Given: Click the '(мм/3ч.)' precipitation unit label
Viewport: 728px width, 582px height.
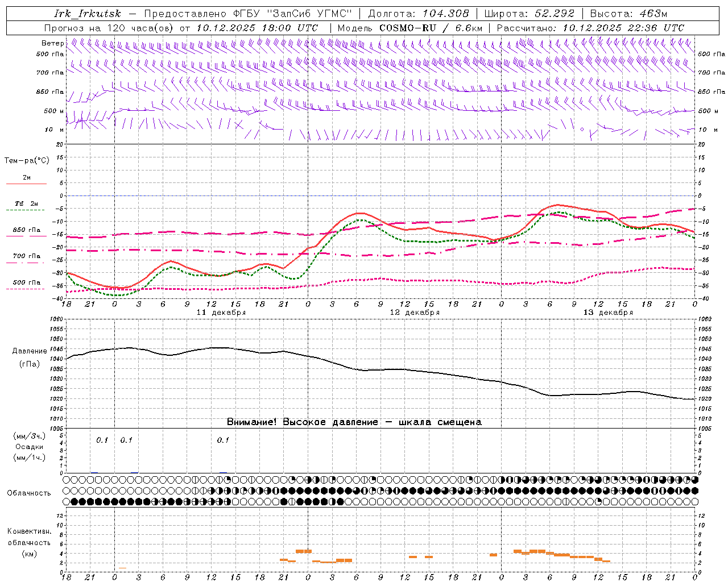Looking at the screenshot, I should coord(30,436).
